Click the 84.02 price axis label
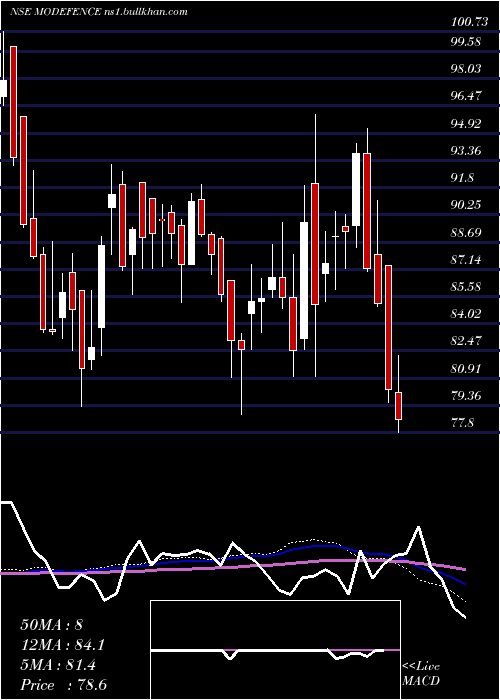 tap(467, 314)
